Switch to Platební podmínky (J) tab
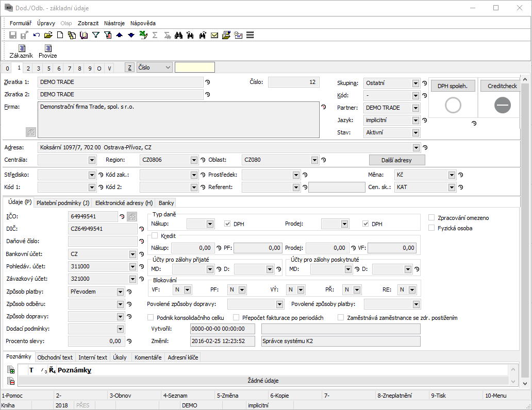532x410 pixels. (x=63, y=203)
